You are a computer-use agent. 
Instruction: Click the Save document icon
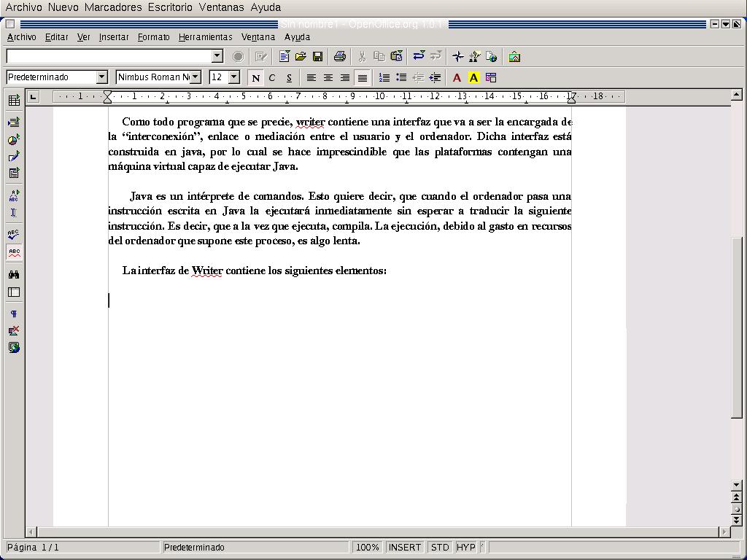[x=317, y=56]
